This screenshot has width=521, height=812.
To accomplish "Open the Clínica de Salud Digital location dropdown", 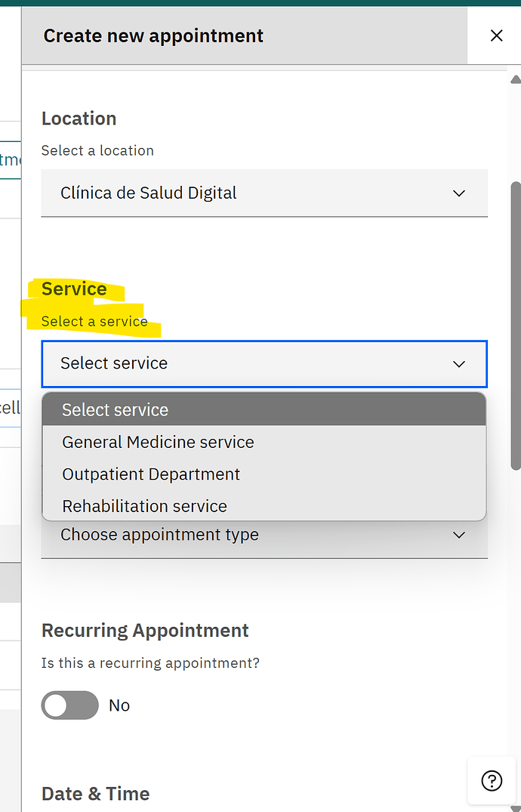I will point(264,193).
